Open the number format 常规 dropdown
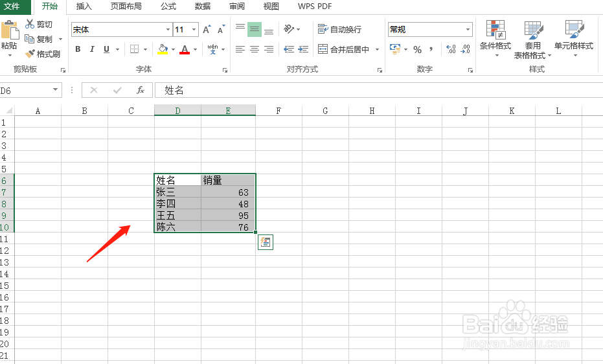This screenshot has width=603, height=364. click(468, 30)
